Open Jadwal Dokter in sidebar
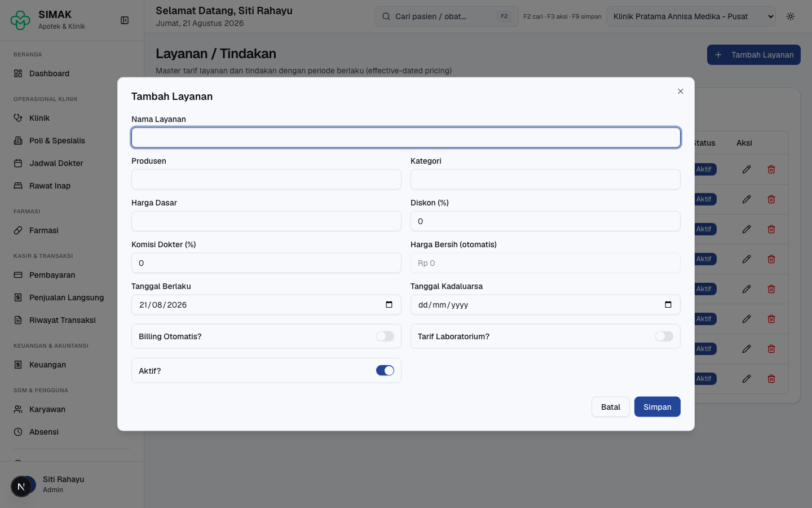 (72, 163)
